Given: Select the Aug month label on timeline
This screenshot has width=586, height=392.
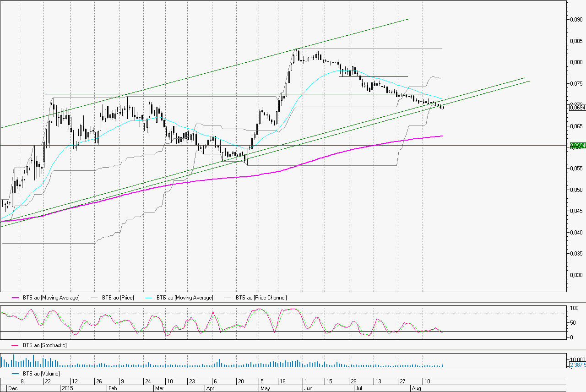Looking at the screenshot, I should pyautogui.click(x=416, y=388).
